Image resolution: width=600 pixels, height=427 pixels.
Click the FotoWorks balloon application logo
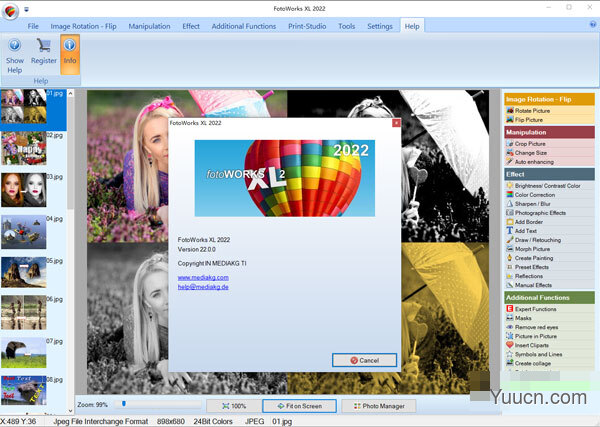(x=10, y=11)
